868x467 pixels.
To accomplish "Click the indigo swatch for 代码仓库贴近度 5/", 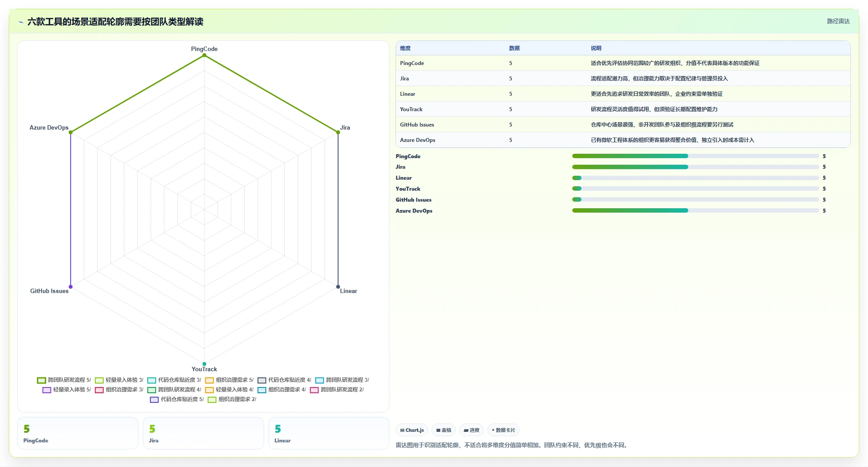I will coord(154,400).
